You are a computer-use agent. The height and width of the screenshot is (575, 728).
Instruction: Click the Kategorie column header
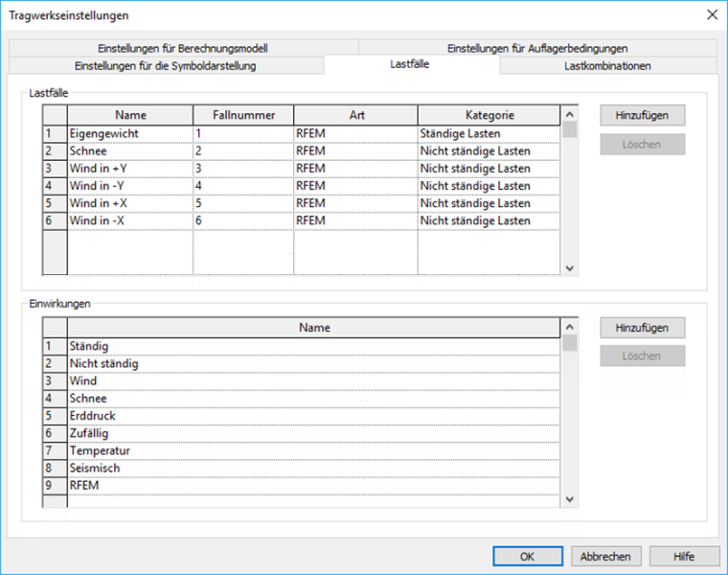click(x=489, y=115)
